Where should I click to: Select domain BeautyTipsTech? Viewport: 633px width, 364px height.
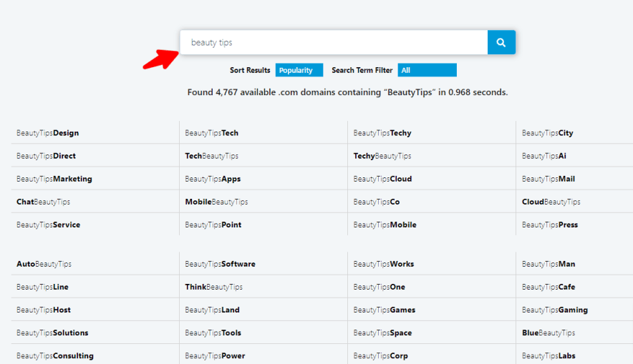[211, 133]
